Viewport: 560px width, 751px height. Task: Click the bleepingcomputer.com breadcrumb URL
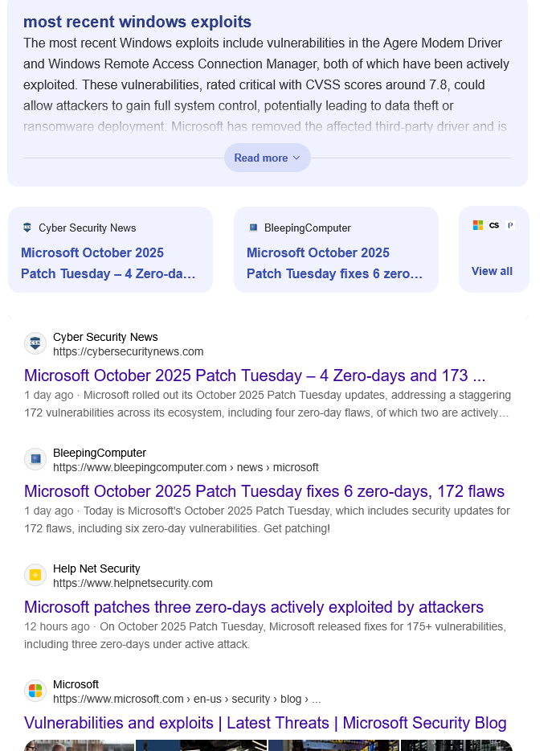[186, 467]
